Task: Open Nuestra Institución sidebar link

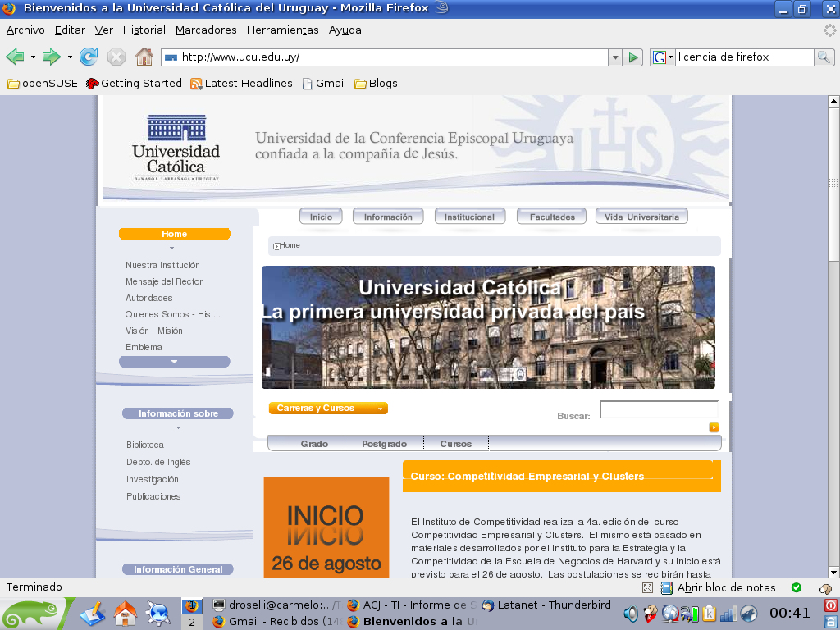Action: (x=163, y=265)
